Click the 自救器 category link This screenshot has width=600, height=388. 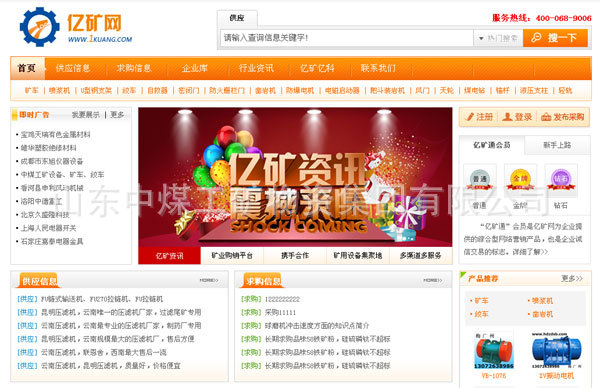pyautogui.click(x=158, y=91)
